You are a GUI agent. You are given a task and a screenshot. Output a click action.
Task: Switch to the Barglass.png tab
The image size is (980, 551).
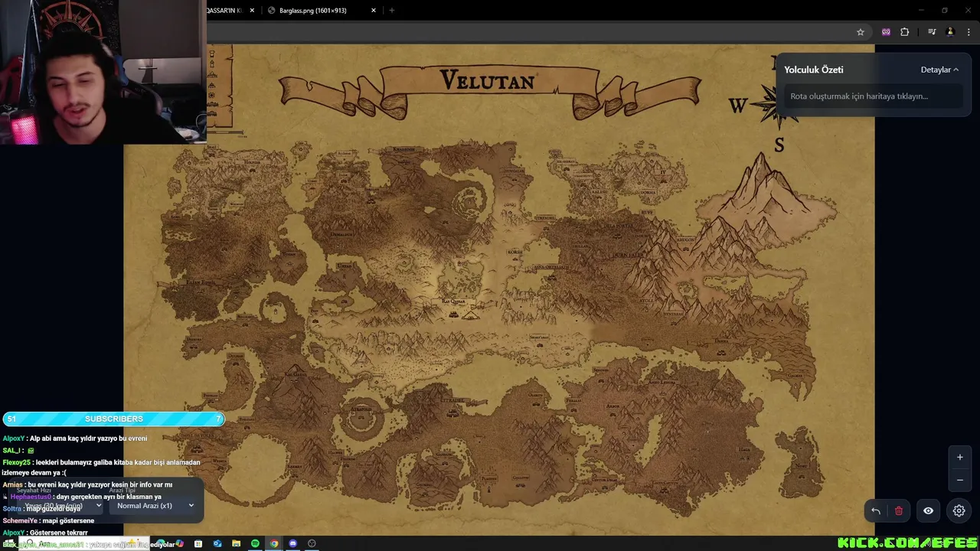[320, 11]
